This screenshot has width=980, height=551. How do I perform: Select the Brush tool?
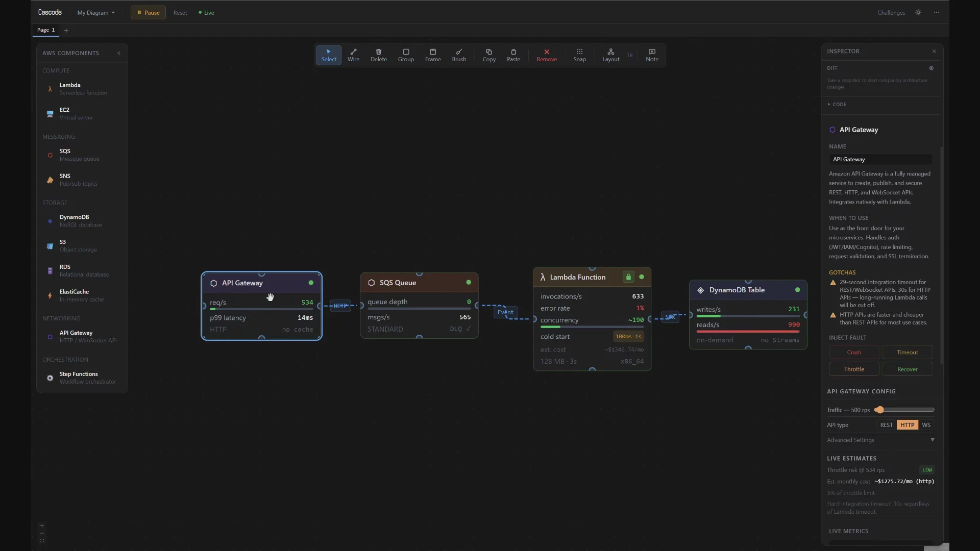[459, 55]
